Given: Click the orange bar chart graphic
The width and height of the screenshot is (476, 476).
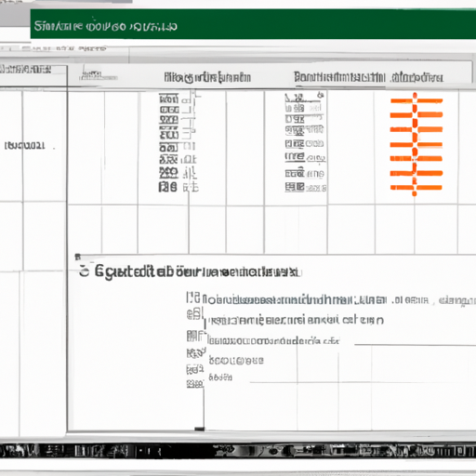Looking at the screenshot, I should pos(416,144).
